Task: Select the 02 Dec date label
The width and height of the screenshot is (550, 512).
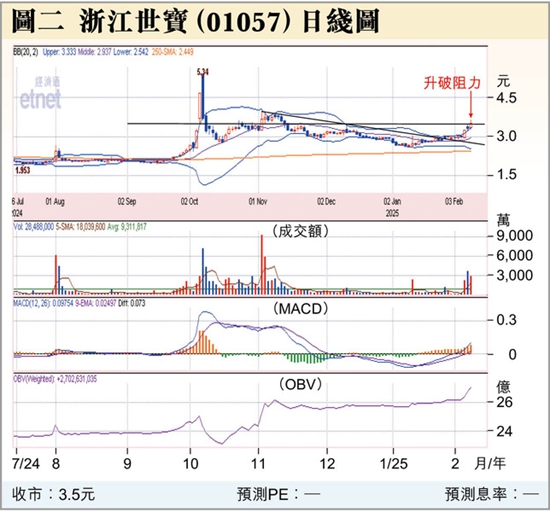Action: [x=326, y=202]
